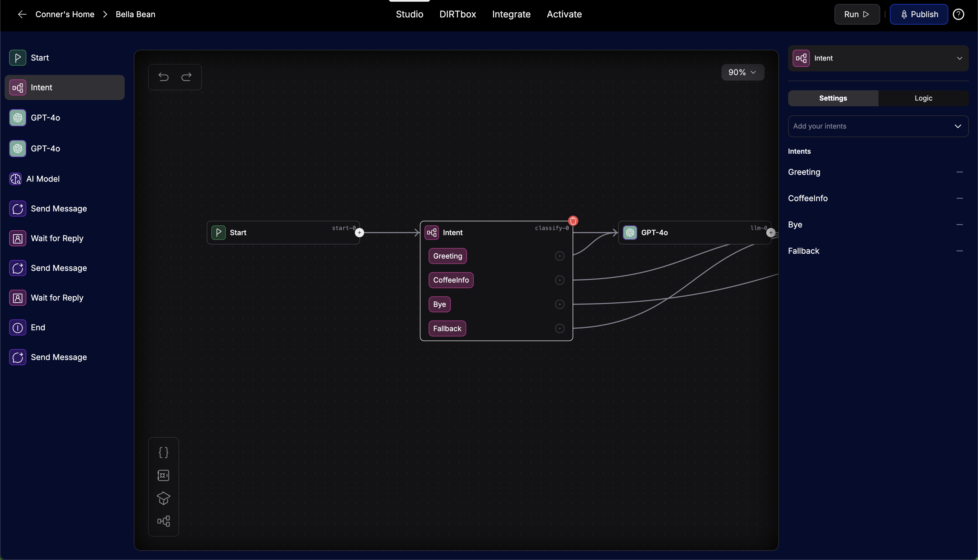Viewport: 978px width, 560px height.
Task: Click the variables (curly braces) tool at bottom left
Action: pyautogui.click(x=163, y=452)
